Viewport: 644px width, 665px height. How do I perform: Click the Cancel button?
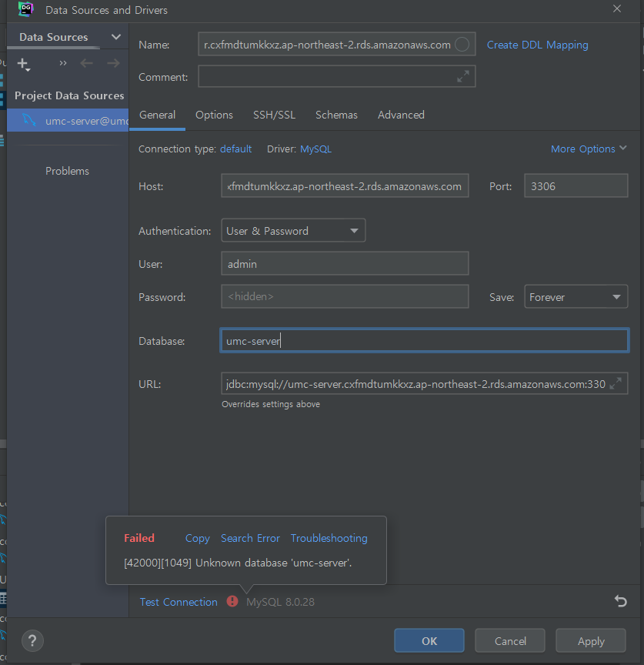tap(510, 640)
